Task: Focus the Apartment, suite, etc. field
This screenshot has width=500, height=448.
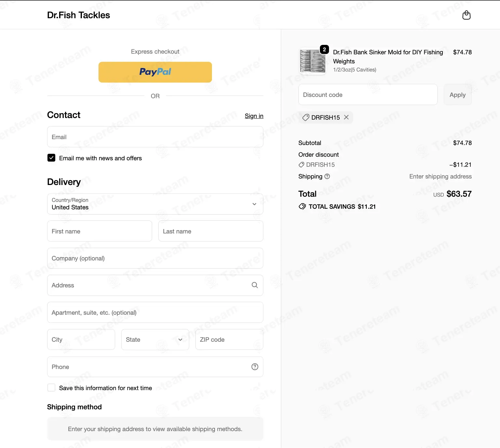Action: coord(155,312)
